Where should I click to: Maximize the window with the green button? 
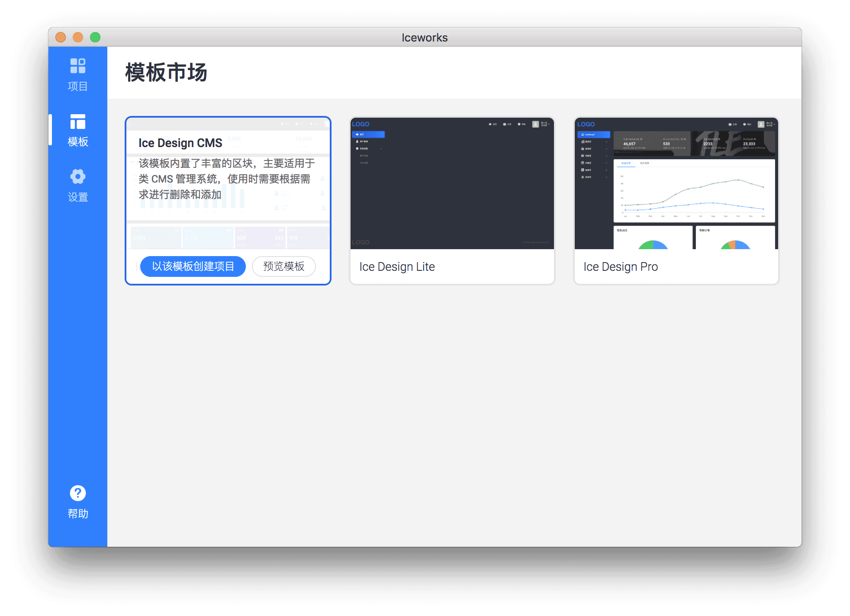95,37
